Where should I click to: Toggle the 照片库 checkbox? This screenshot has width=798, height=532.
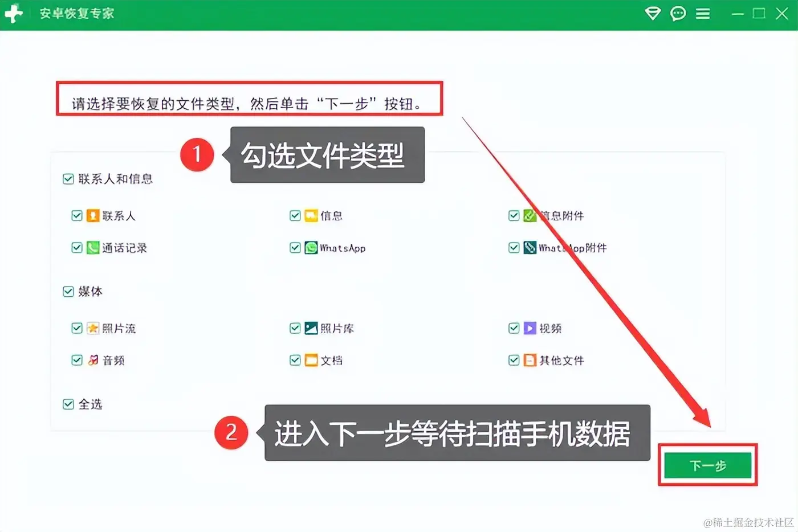295,328
